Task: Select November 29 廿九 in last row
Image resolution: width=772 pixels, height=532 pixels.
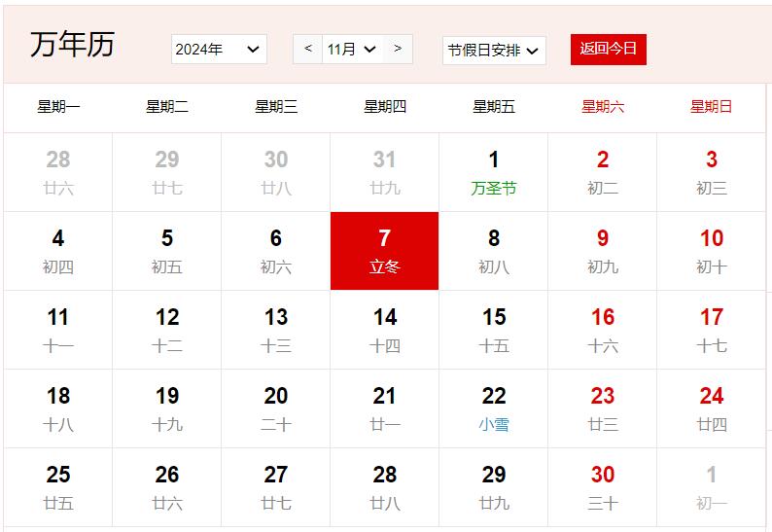Action: click(493, 487)
